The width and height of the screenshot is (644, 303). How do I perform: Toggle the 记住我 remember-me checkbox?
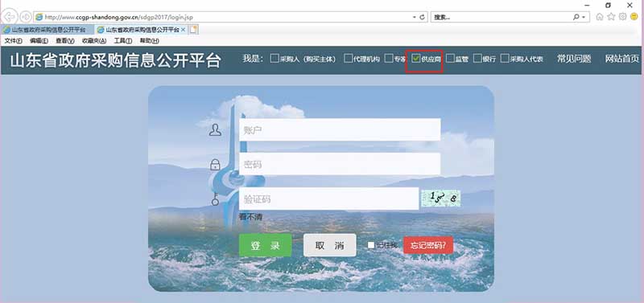click(371, 245)
